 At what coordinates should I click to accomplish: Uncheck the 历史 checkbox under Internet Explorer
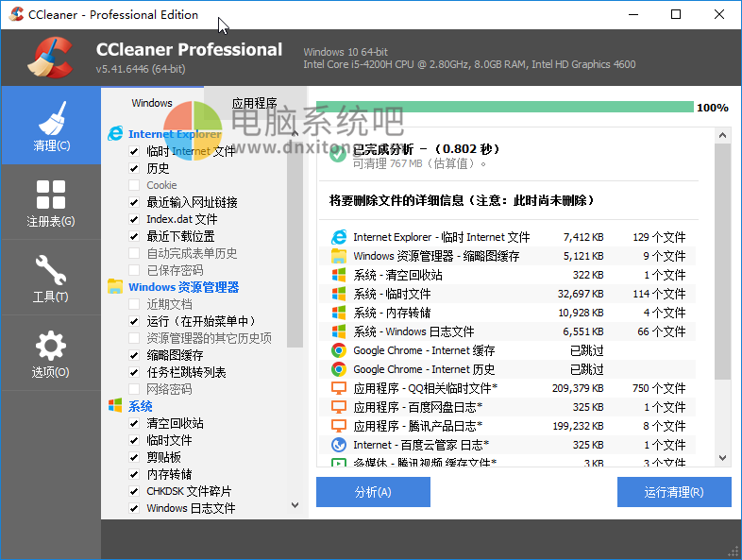(134, 168)
